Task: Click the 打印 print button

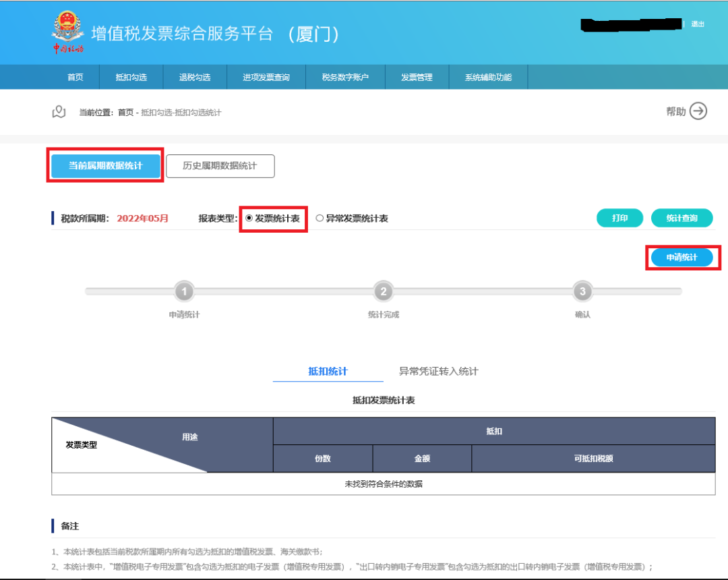Action: point(619,219)
